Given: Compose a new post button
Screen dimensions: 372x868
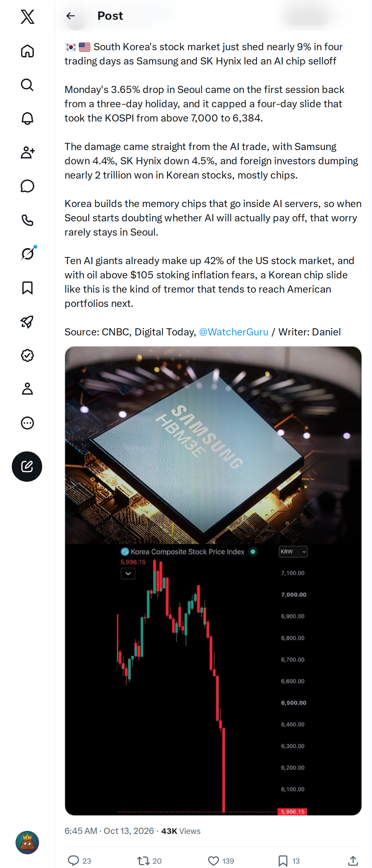Looking at the screenshot, I should [x=27, y=466].
